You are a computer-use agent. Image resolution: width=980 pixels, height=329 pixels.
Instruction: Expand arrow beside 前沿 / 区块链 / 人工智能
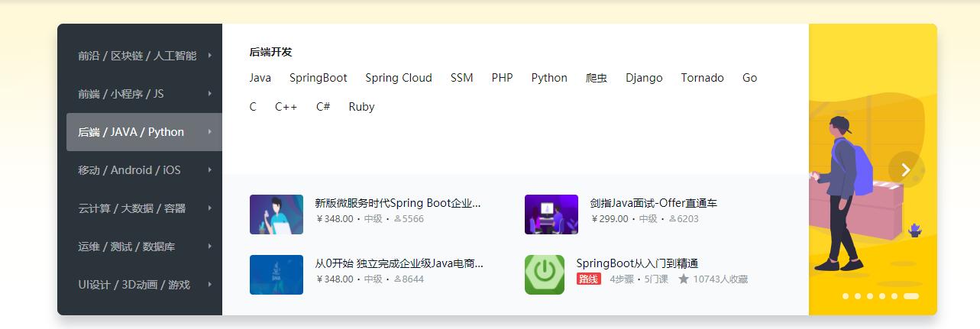[x=209, y=55]
